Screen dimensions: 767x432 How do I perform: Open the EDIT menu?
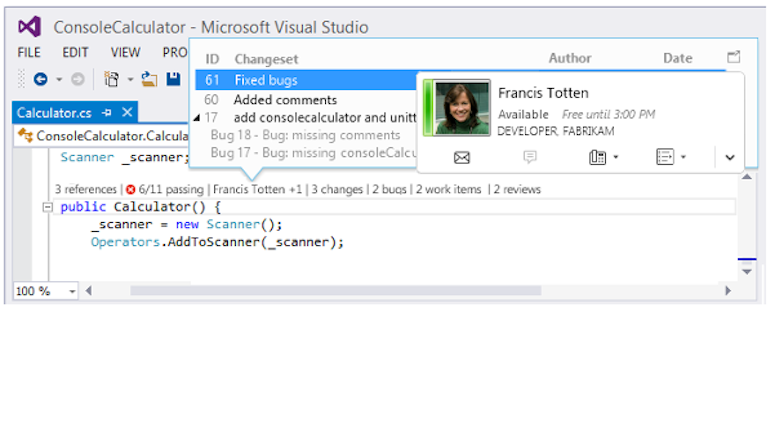[x=75, y=52]
